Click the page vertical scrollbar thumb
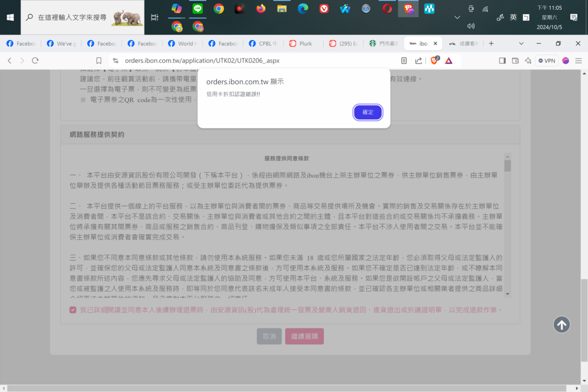 coord(584,320)
